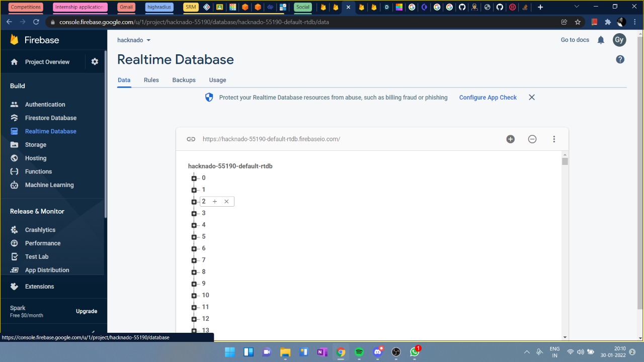Collapse the Build section header
This screenshot has height=362, width=644.
coord(18,86)
